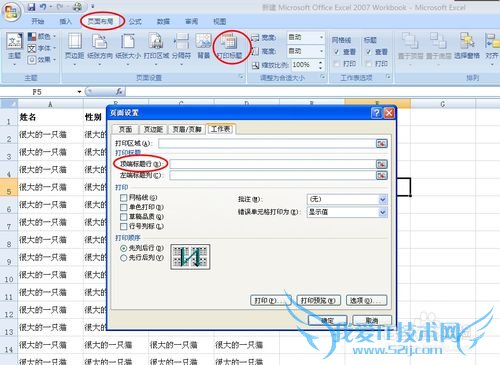Toggle ribbon 标题 打印 (print headings) checkbox
500x365 pixels.
coord(368,64)
